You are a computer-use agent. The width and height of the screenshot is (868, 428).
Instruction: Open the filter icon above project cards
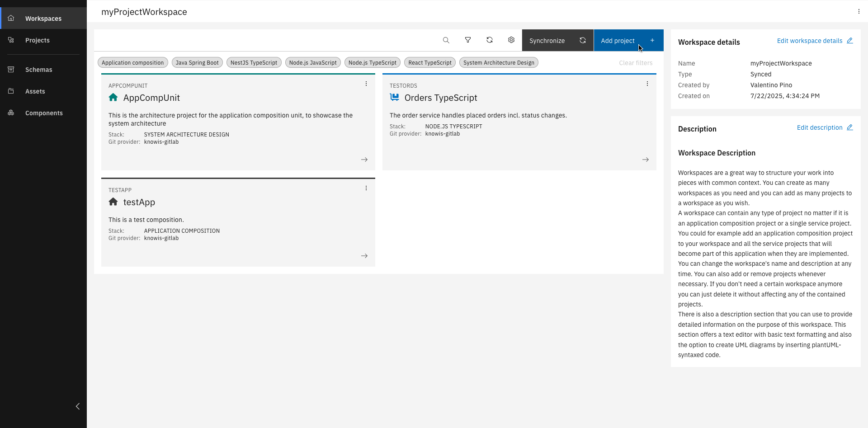468,40
